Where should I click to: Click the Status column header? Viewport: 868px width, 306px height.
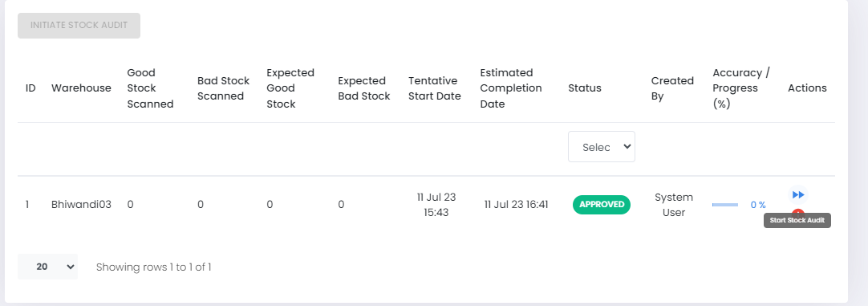(585, 88)
